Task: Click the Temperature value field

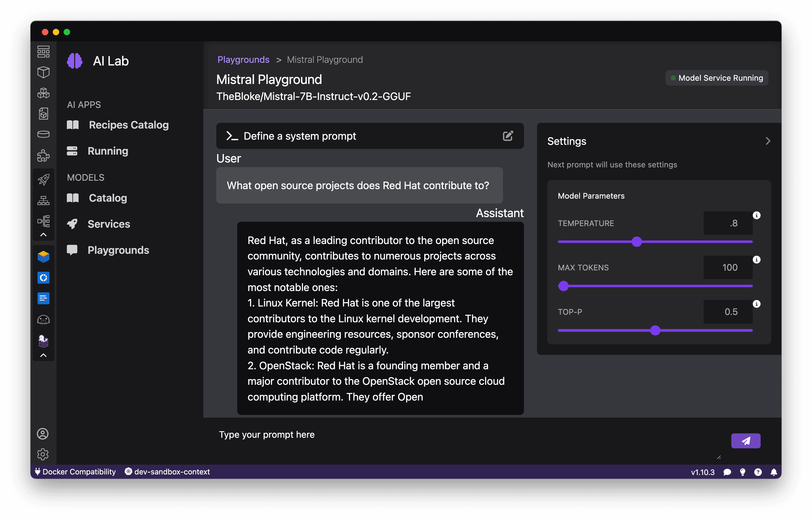Action: (728, 223)
